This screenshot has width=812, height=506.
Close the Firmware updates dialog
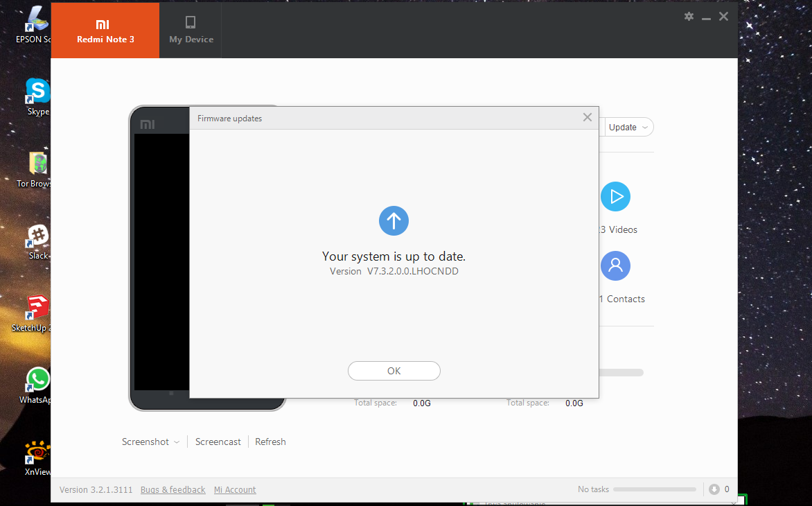point(588,118)
